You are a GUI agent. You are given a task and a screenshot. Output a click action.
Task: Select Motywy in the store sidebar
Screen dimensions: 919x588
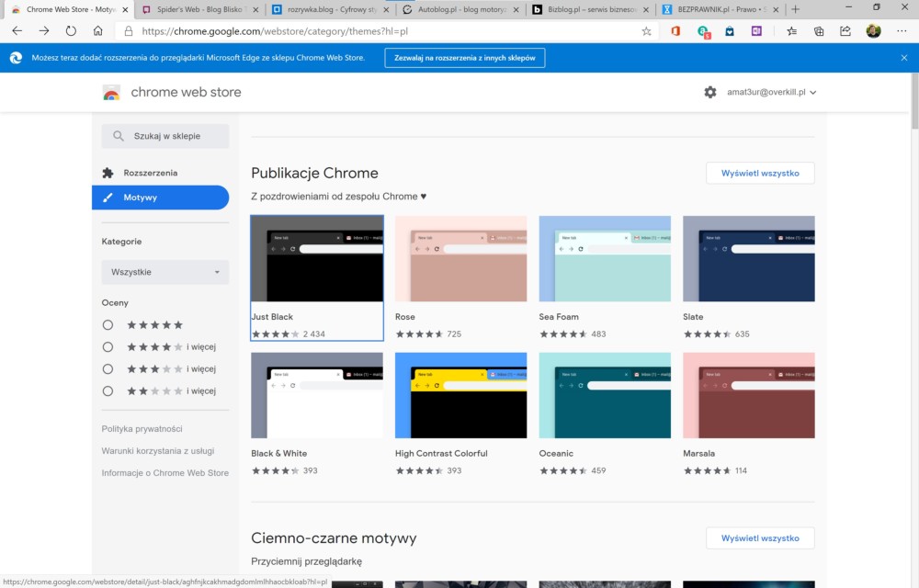(x=161, y=198)
